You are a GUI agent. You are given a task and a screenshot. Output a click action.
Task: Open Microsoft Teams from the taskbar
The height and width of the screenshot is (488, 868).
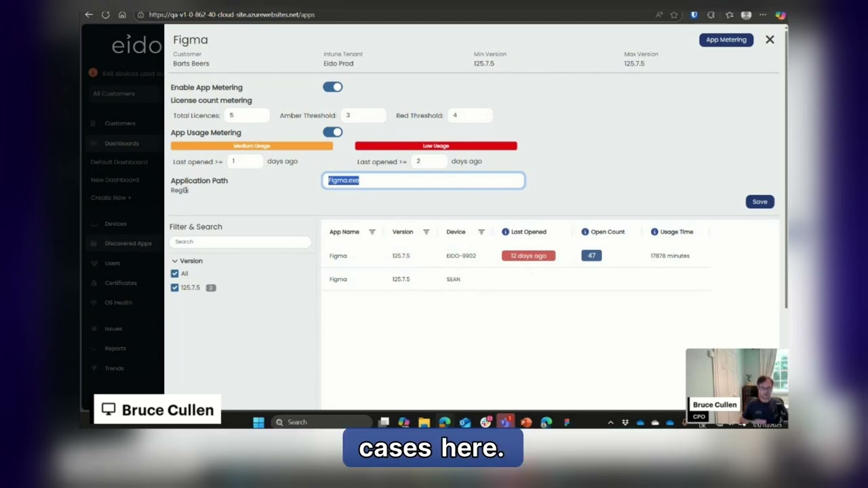pos(505,422)
